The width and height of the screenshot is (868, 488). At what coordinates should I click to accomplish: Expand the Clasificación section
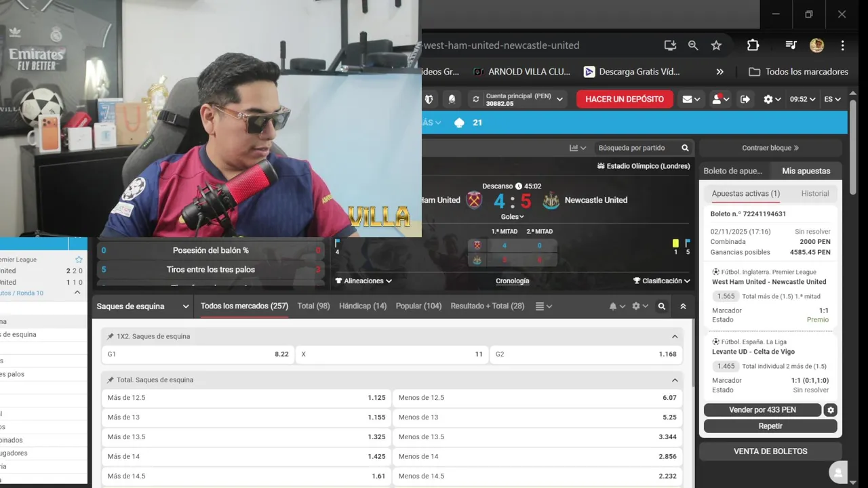(662, 281)
